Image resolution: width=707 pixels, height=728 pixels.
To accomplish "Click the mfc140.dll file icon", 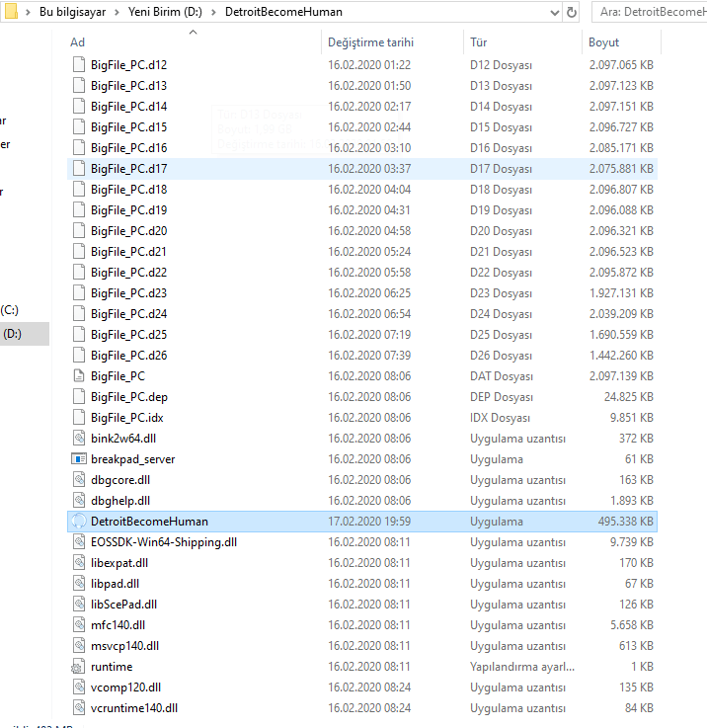I will 79,625.
